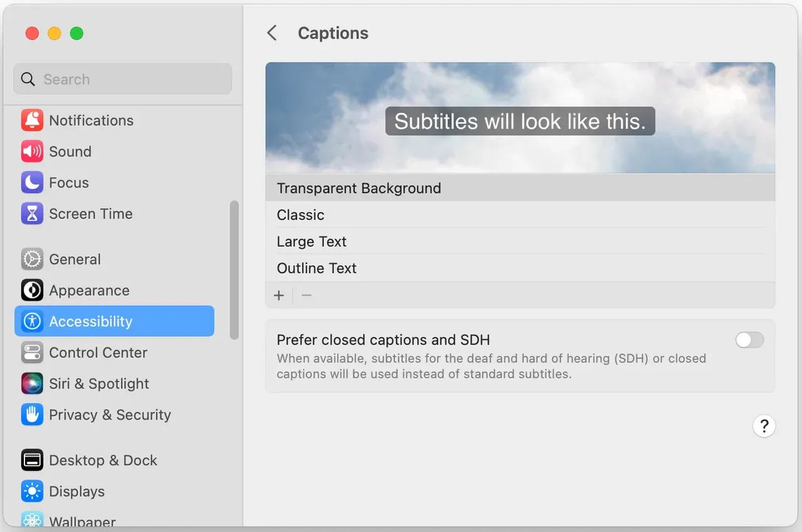The width and height of the screenshot is (802, 532).
Task: Click the Screen Time hourglass icon
Action: [x=32, y=214]
